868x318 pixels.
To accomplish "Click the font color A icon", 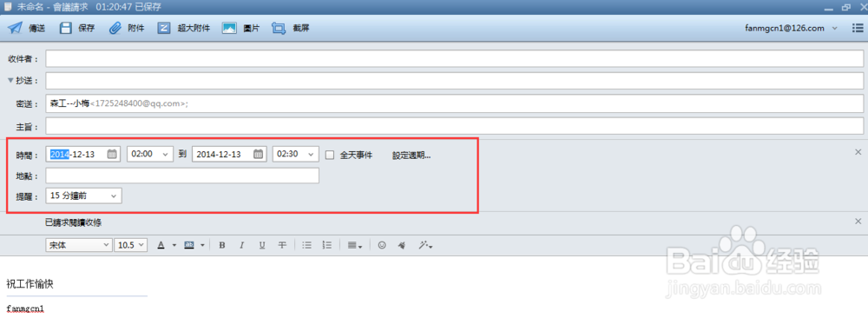I will click(161, 245).
